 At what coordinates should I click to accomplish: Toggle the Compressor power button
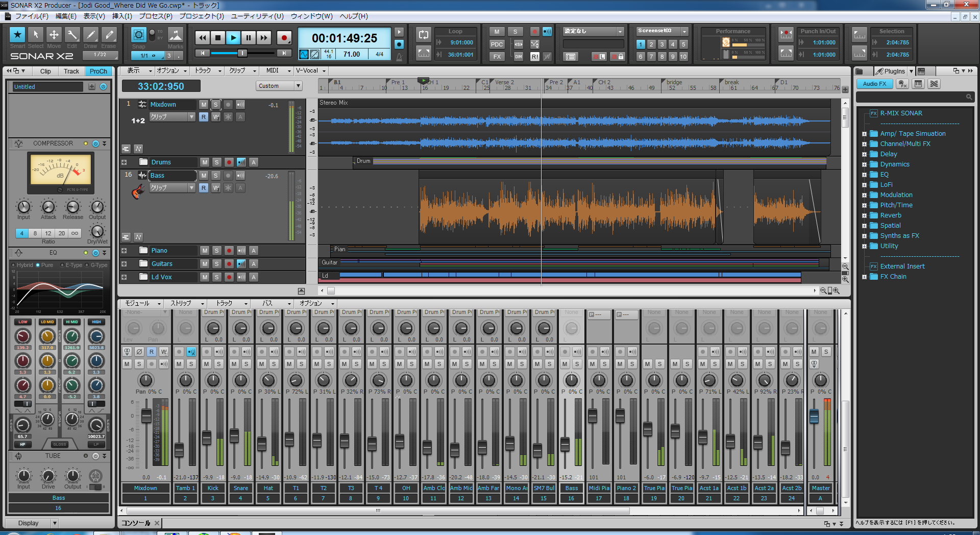[95, 143]
